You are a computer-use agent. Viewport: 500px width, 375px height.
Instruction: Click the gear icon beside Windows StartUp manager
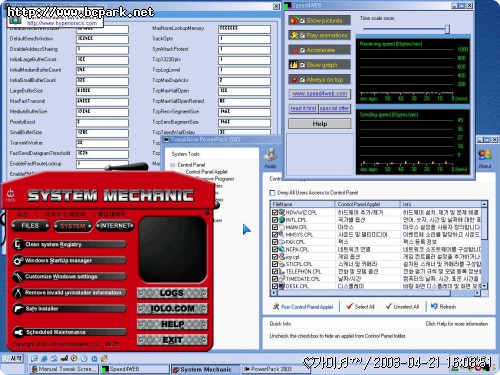[x=18, y=261]
